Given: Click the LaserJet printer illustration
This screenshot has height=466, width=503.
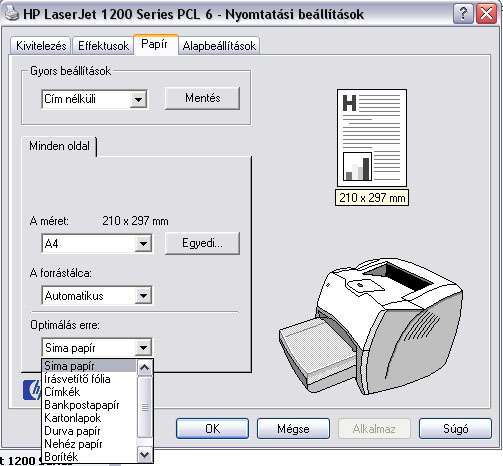Looking at the screenshot, I should (371, 327).
